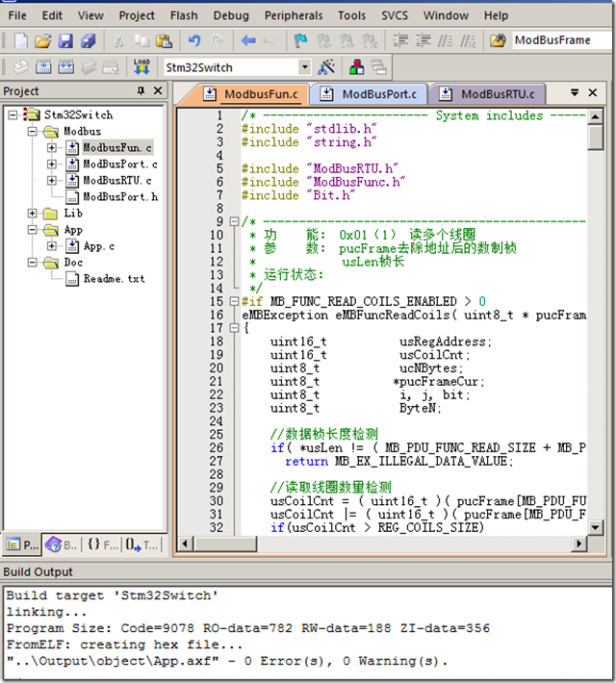Image resolution: width=616 pixels, height=683 pixels.
Task: Click the editor horizontal scrollbar left arrow
Action: tap(187, 544)
